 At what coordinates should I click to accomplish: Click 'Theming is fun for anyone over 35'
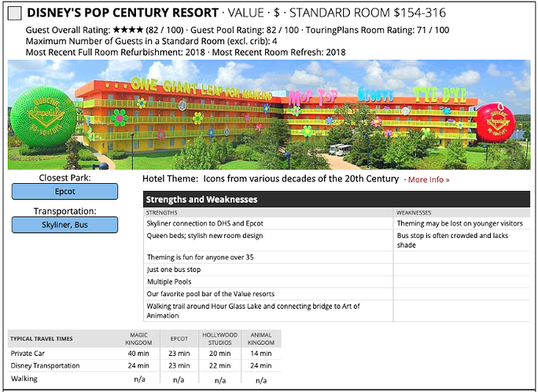201,258
